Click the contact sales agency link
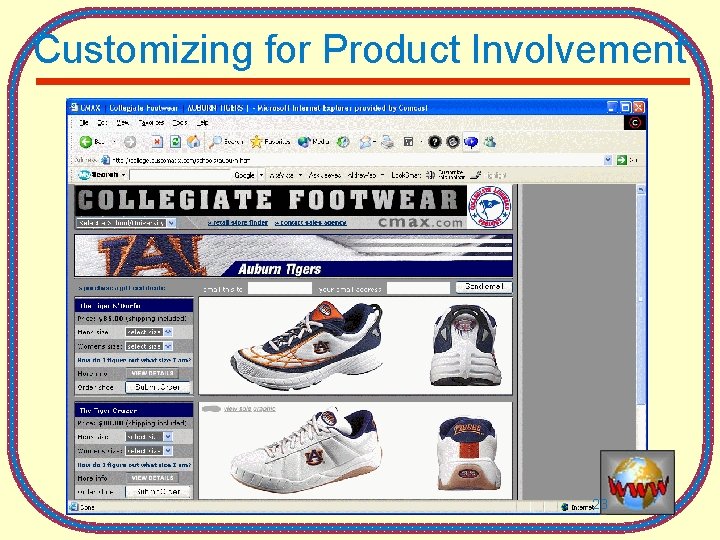This screenshot has width=720, height=540. coord(310,223)
